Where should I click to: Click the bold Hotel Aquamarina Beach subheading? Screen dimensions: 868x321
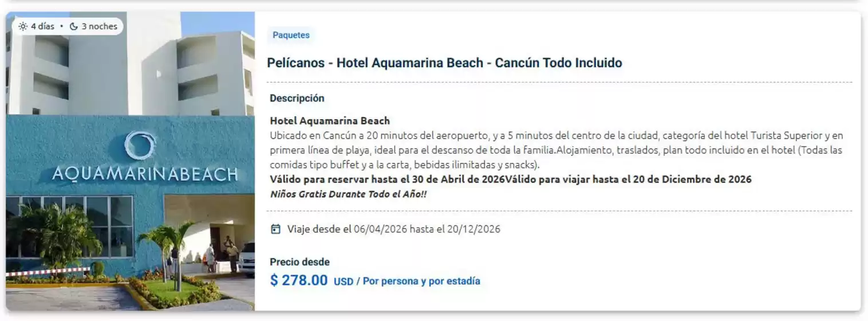tap(329, 121)
